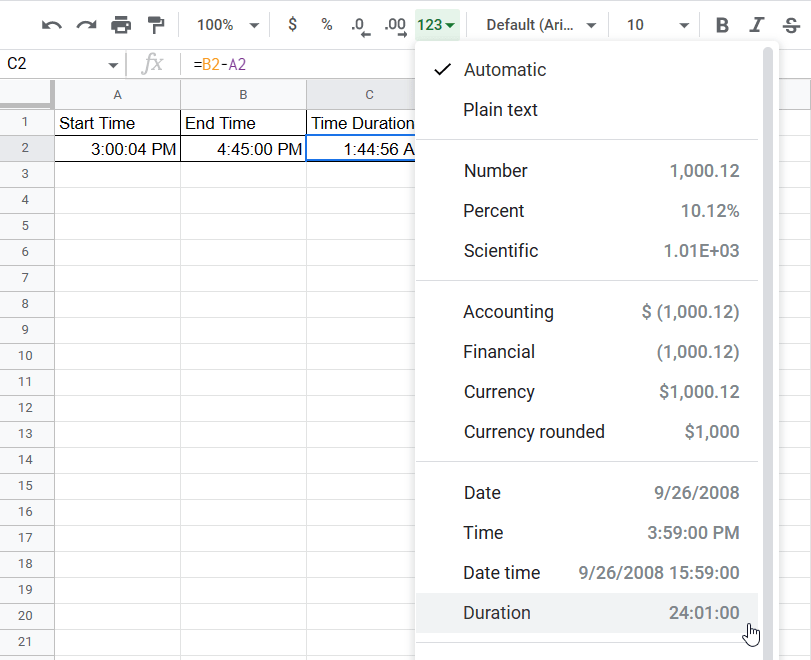
Task: Select the Paint format tool
Action: click(155, 24)
